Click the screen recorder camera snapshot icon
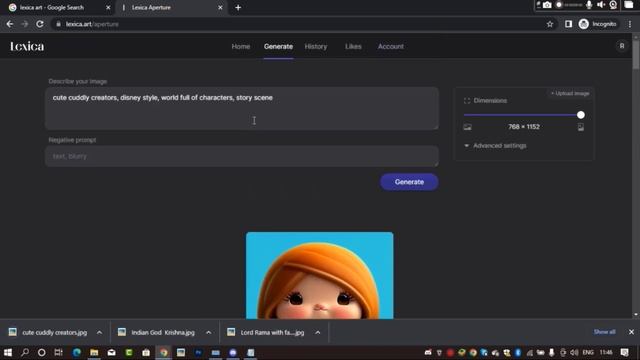The height and width of the screenshot is (360, 640). click(x=547, y=5)
